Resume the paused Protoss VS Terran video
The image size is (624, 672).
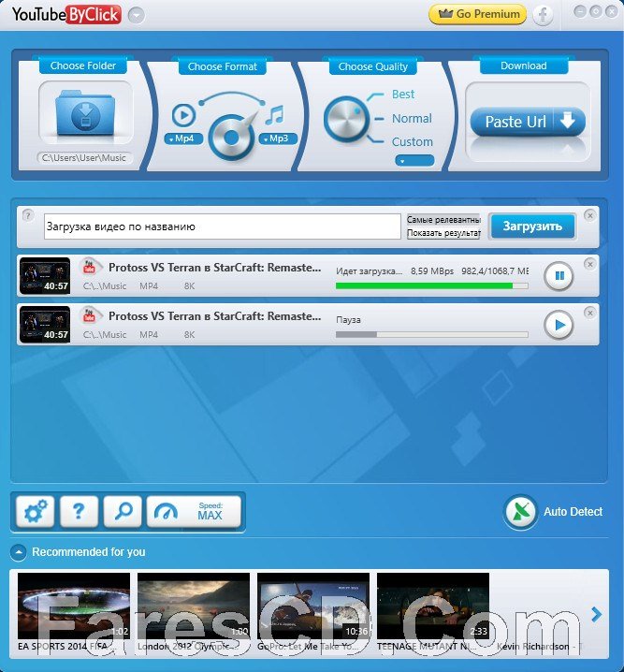[x=559, y=325]
